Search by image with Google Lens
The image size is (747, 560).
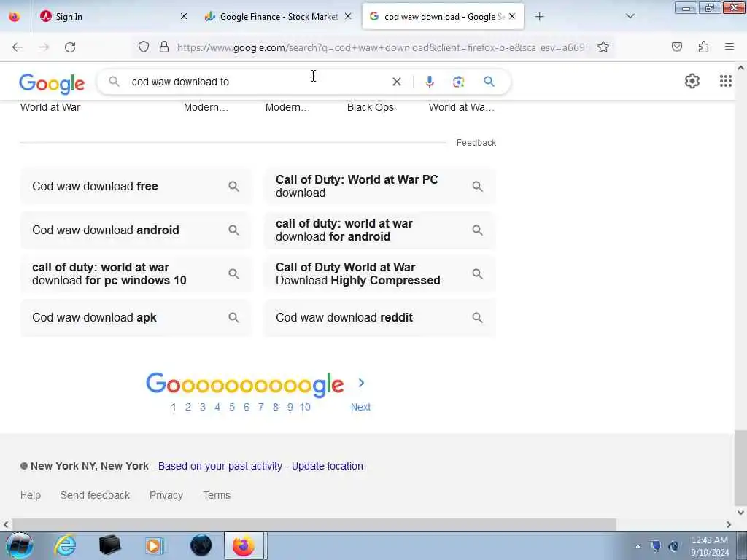tap(458, 82)
